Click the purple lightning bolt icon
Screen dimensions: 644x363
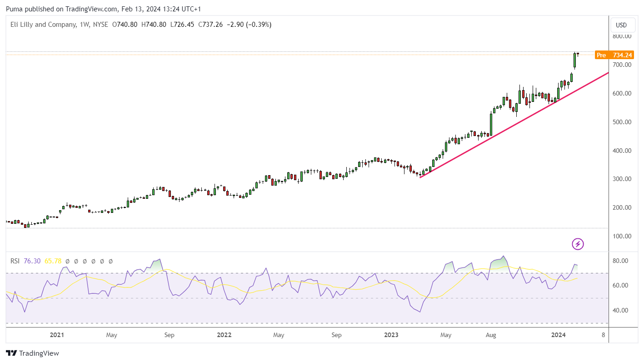point(578,244)
